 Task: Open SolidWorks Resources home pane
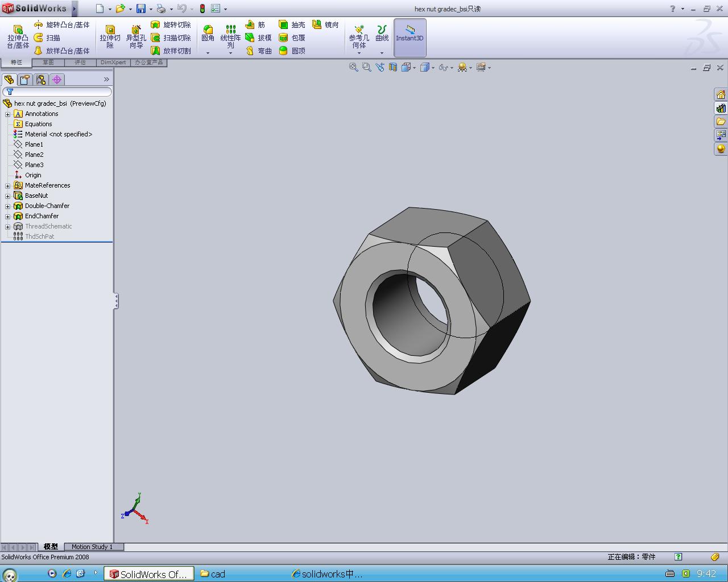(721, 94)
